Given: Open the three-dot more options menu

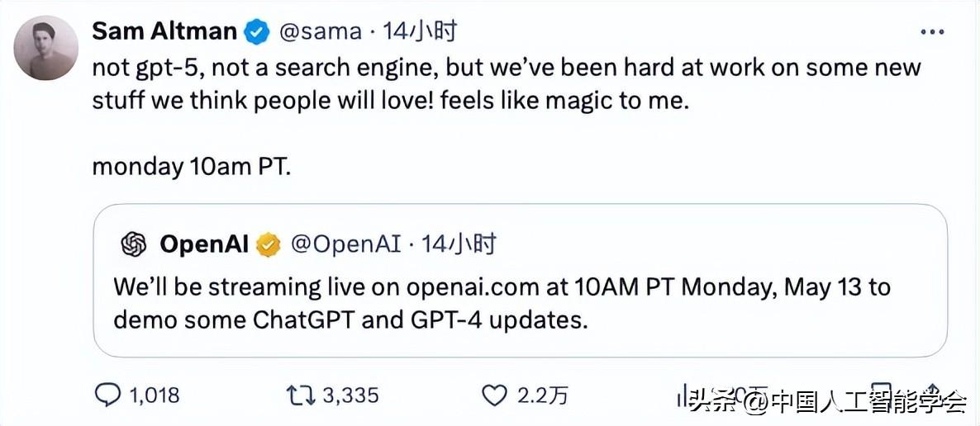Looking at the screenshot, I should (x=932, y=32).
